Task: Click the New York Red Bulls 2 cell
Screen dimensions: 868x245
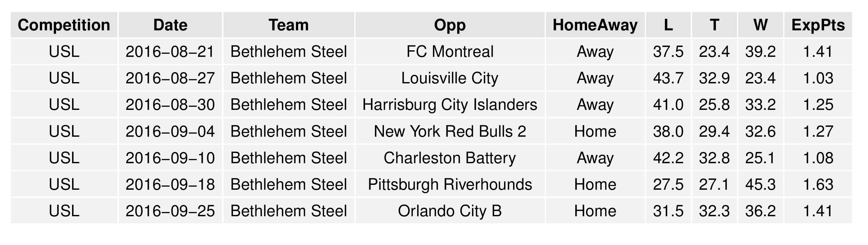Action: 450,131
